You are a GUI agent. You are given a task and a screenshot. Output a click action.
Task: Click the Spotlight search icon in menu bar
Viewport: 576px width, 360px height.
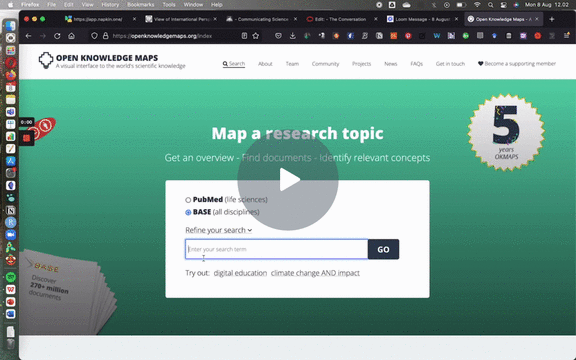(490, 5)
